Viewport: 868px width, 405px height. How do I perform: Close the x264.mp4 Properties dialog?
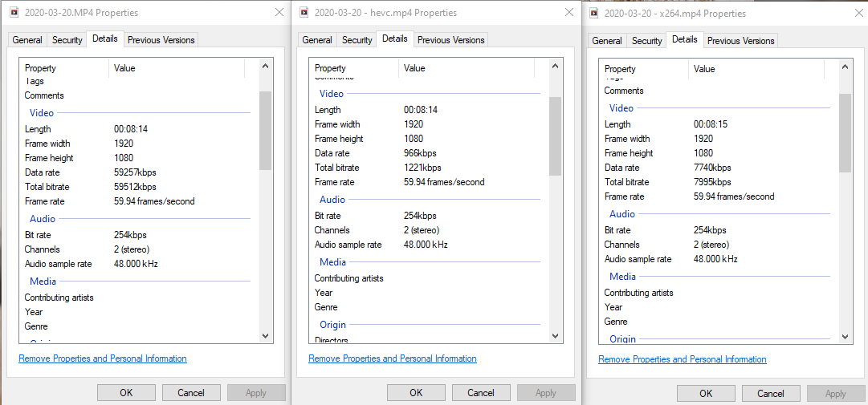tap(858, 14)
